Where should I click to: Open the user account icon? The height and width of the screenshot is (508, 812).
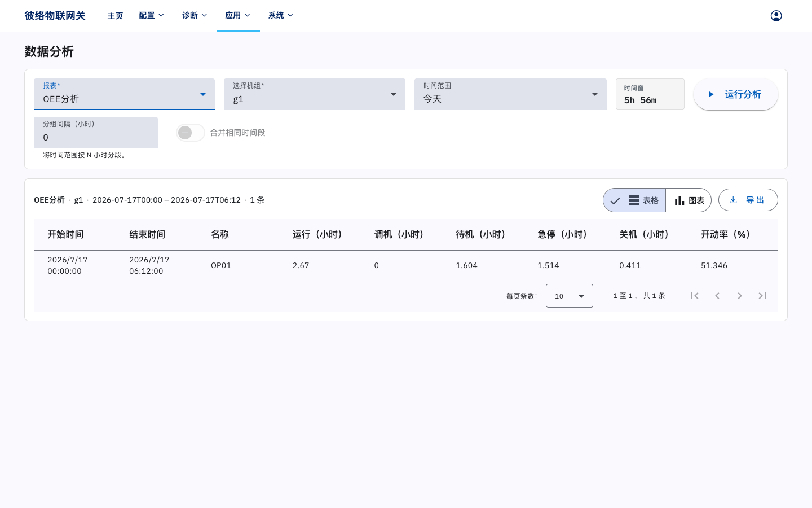(x=776, y=16)
